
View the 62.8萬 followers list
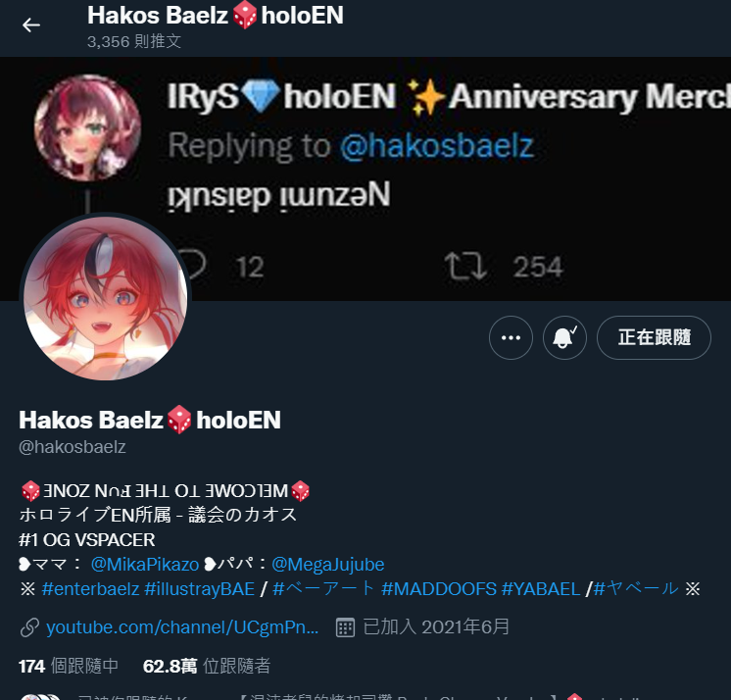(x=207, y=666)
